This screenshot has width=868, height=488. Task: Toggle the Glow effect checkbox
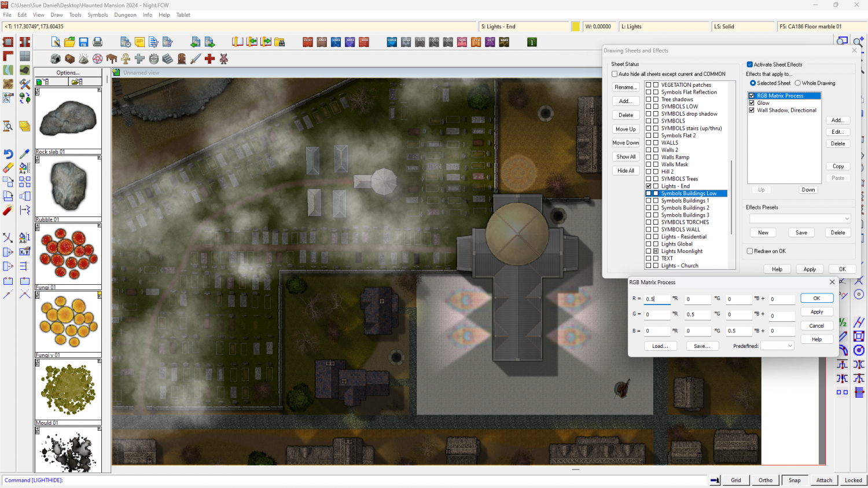pos(752,103)
